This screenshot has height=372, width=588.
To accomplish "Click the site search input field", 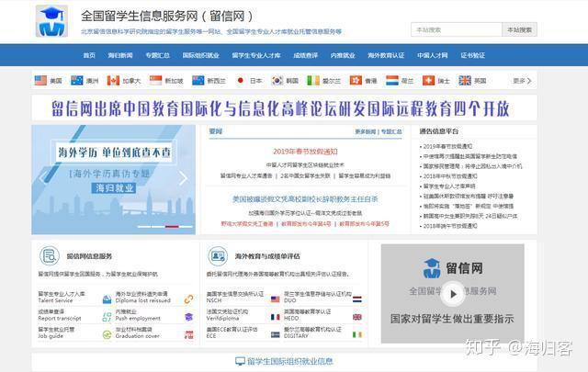I will pyautogui.click(x=457, y=29).
